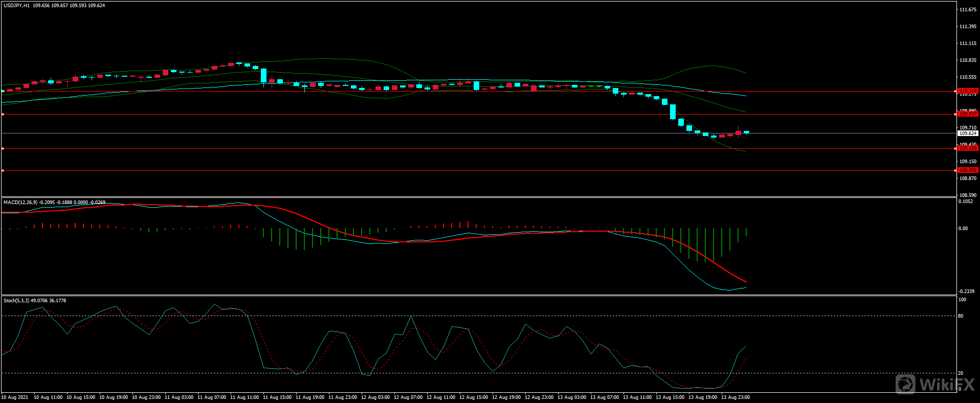Select the 109.937 red level label

click(x=967, y=114)
